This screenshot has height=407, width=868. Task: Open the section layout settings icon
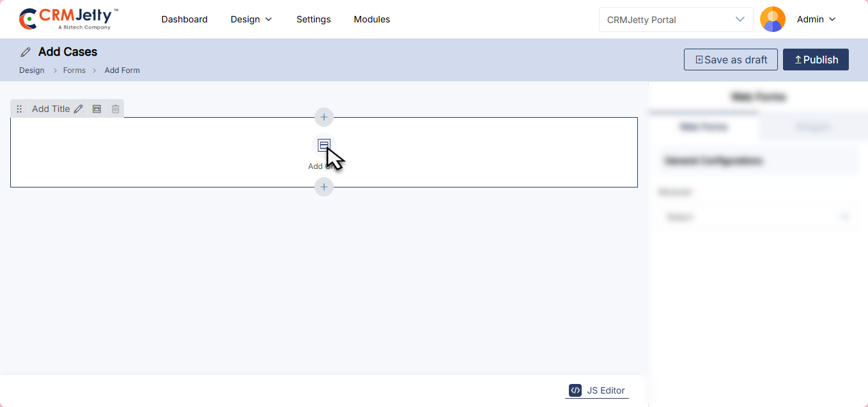coord(97,109)
